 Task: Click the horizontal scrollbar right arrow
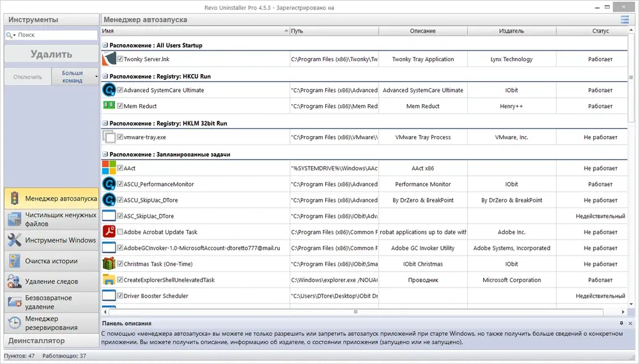(x=623, y=312)
